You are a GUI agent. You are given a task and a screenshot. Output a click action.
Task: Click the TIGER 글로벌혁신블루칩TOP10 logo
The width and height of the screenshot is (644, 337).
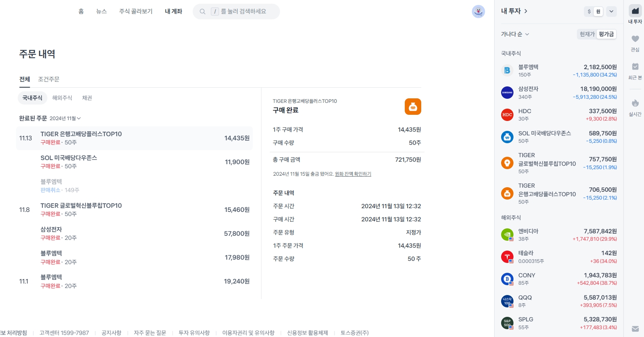(x=507, y=163)
